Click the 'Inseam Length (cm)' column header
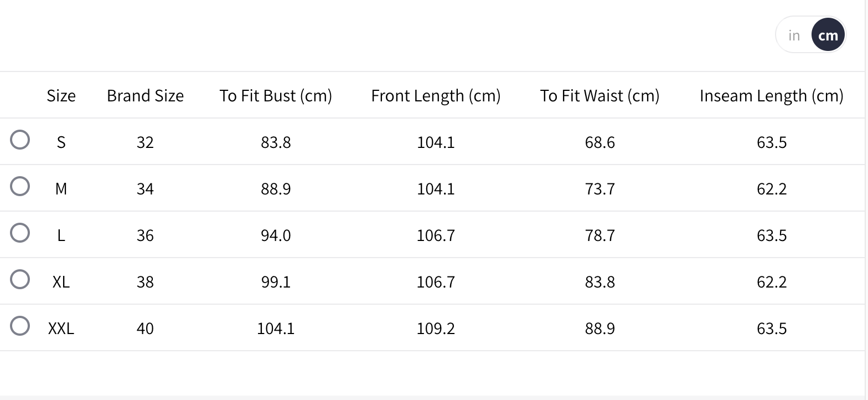This screenshot has width=868, height=400. coord(771,96)
